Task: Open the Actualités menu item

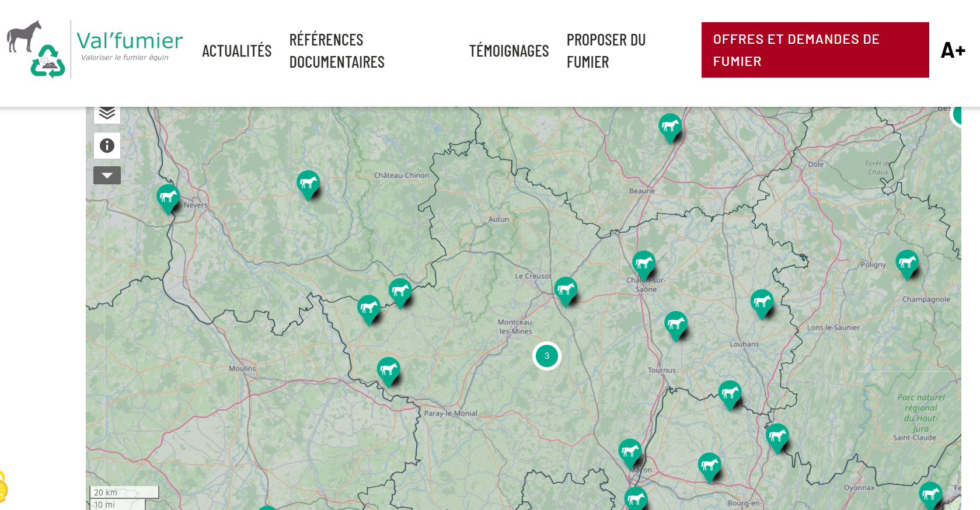Action: coord(236,51)
